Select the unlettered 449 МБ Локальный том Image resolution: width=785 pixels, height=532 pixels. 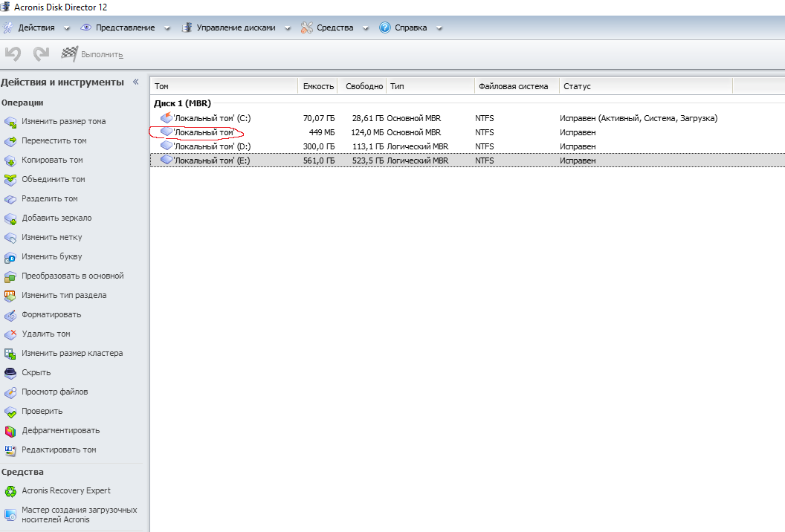click(x=468, y=132)
